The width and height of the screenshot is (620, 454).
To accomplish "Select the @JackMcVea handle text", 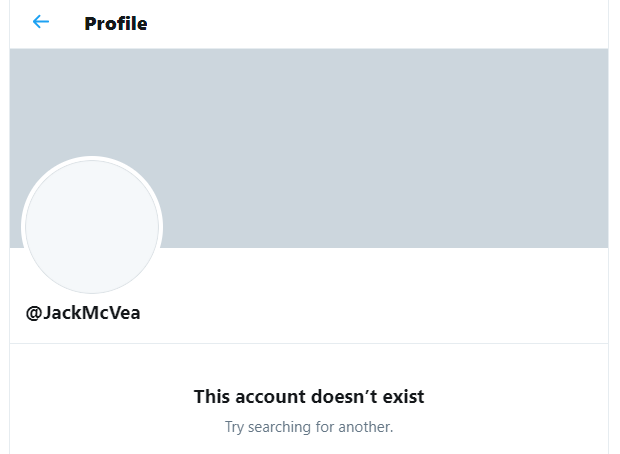I will pyautogui.click(x=83, y=312).
